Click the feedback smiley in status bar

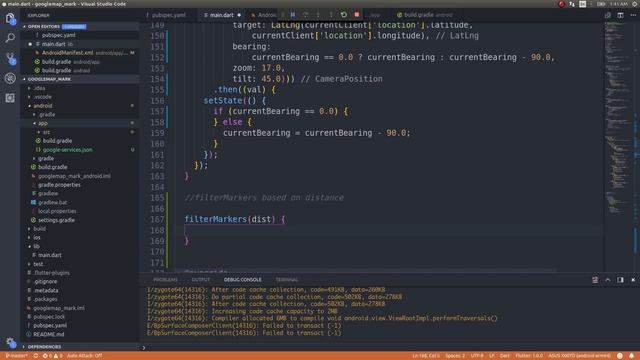click(x=620, y=356)
